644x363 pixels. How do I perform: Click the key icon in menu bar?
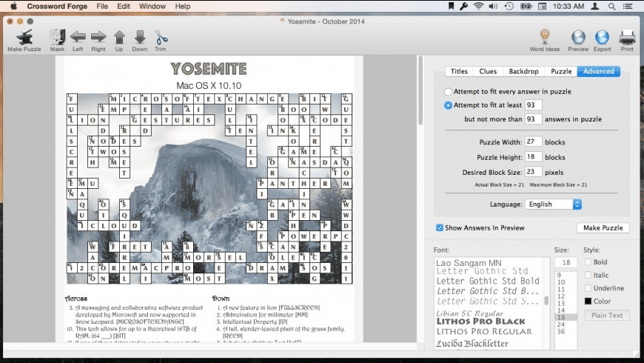pos(463,6)
